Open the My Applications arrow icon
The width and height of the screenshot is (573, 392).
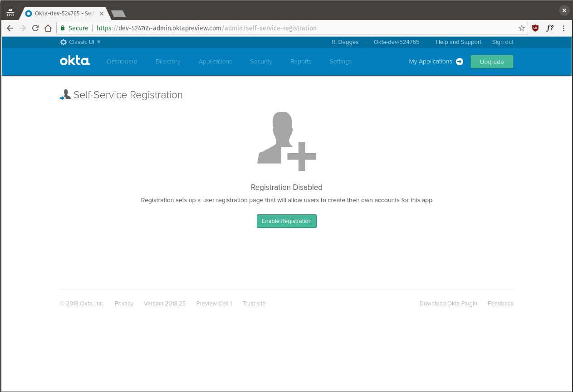coord(460,62)
